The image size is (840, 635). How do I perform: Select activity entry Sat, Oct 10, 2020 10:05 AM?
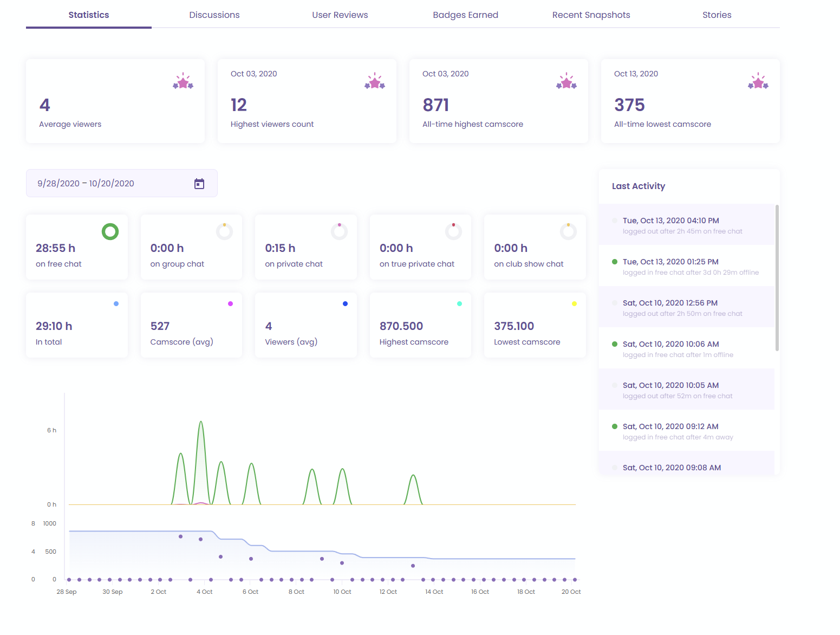(687, 389)
